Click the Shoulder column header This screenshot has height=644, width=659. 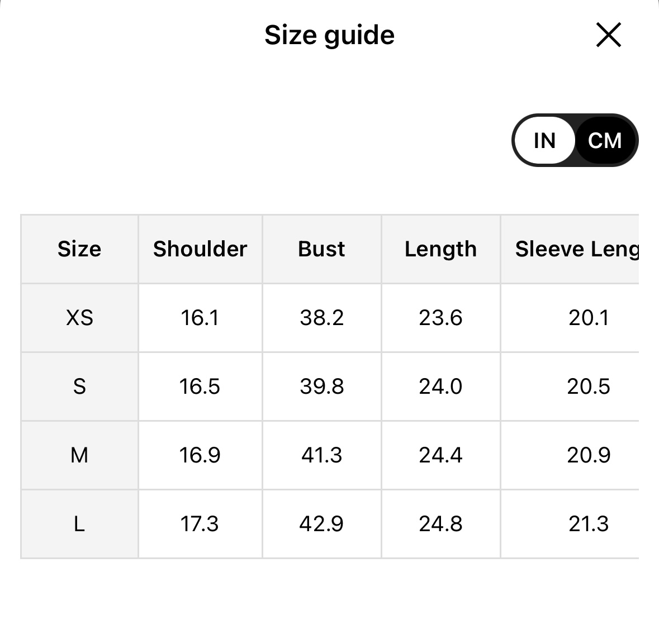tap(200, 249)
